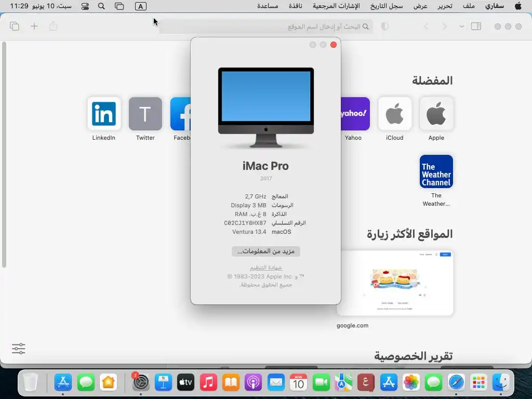Click the 2,7 GHz processor value
Viewport: 532px width, 399px height.
click(256, 196)
